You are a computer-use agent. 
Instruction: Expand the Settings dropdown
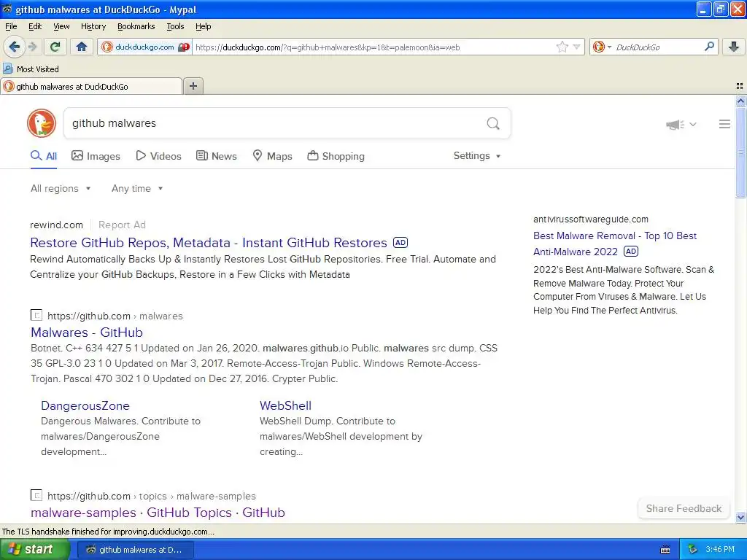[477, 156]
